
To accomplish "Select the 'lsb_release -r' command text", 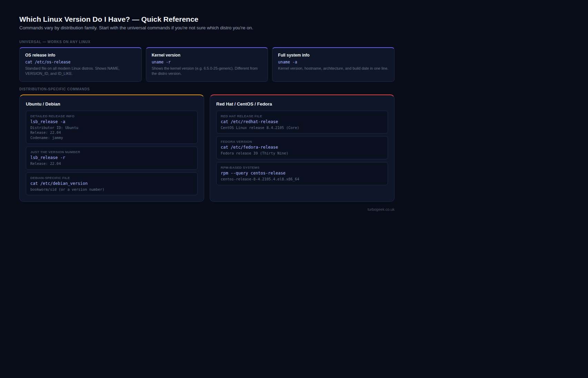I will click(x=48, y=158).
